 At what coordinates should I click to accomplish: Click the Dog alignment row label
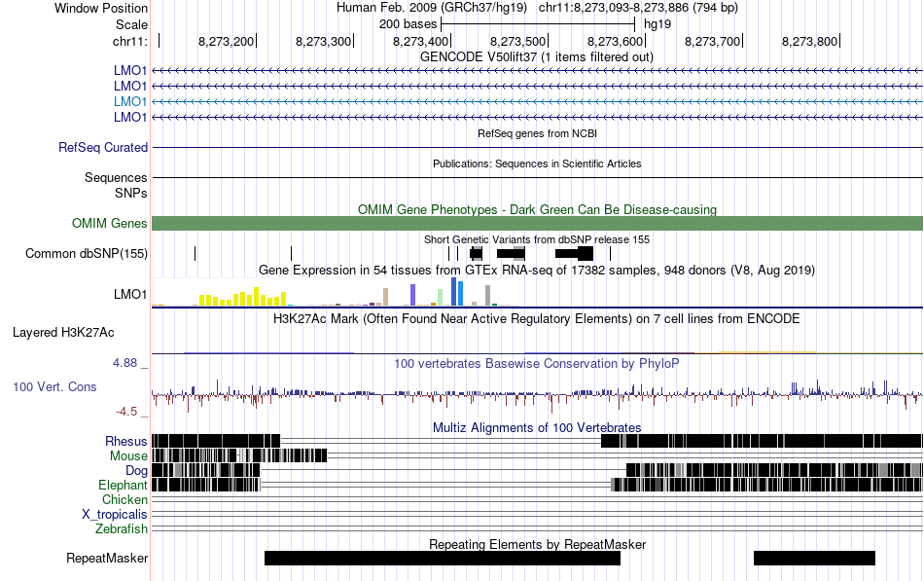136,471
